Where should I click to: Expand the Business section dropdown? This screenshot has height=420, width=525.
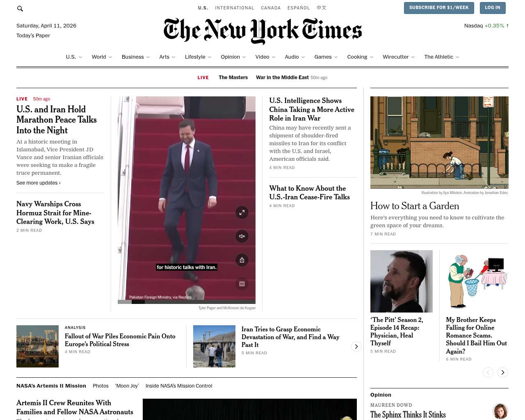(x=136, y=57)
